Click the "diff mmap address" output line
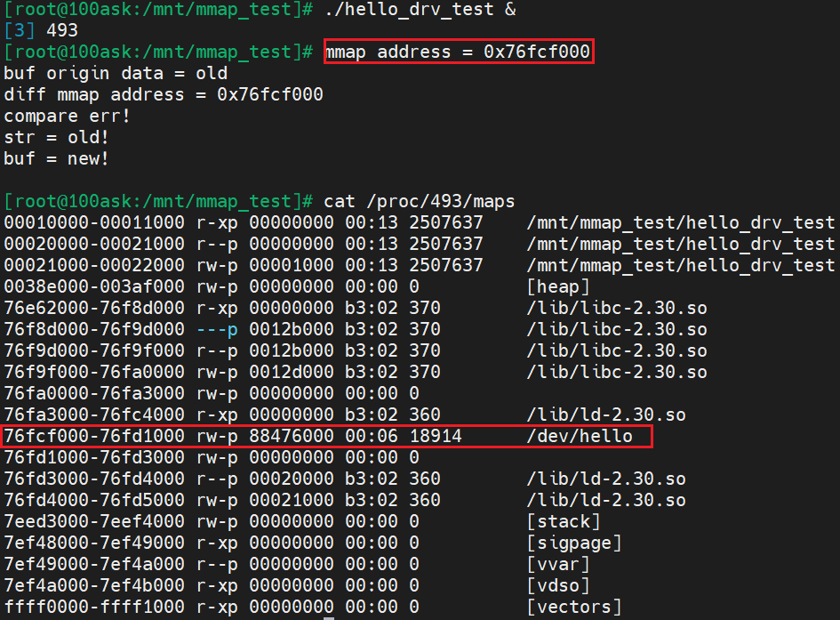The width and height of the screenshot is (840, 620). tap(164, 94)
